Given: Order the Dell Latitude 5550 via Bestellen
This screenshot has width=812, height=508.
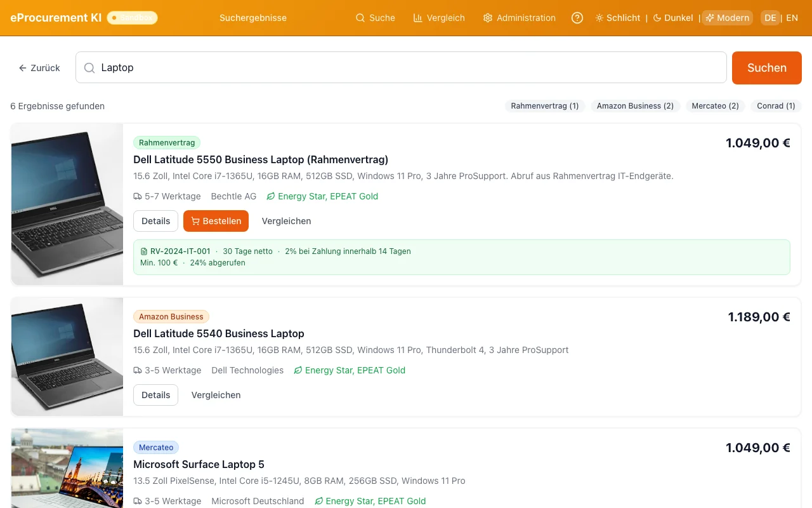Looking at the screenshot, I should coord(216,221).
